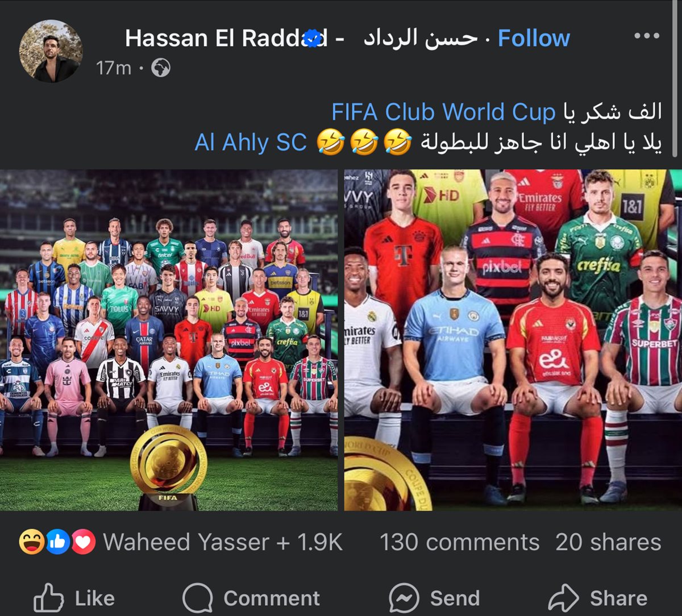This screenshot has width=682, height=616.
Task: Click the red heart reaction icon
Action: click(x=84, y=542)
